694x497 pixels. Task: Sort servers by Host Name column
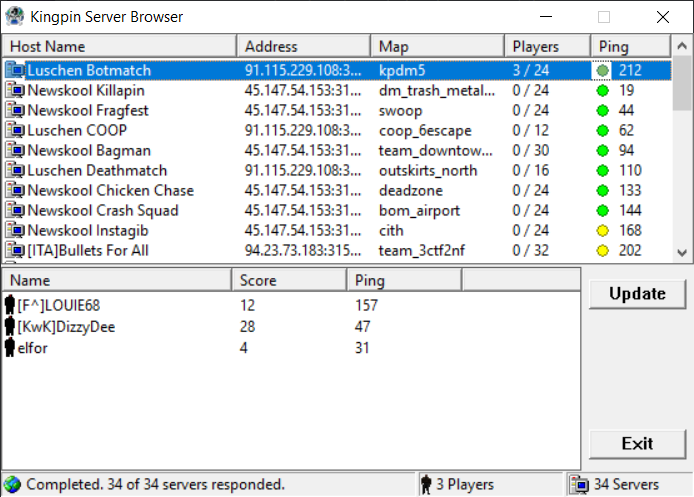tap(120, 46)
